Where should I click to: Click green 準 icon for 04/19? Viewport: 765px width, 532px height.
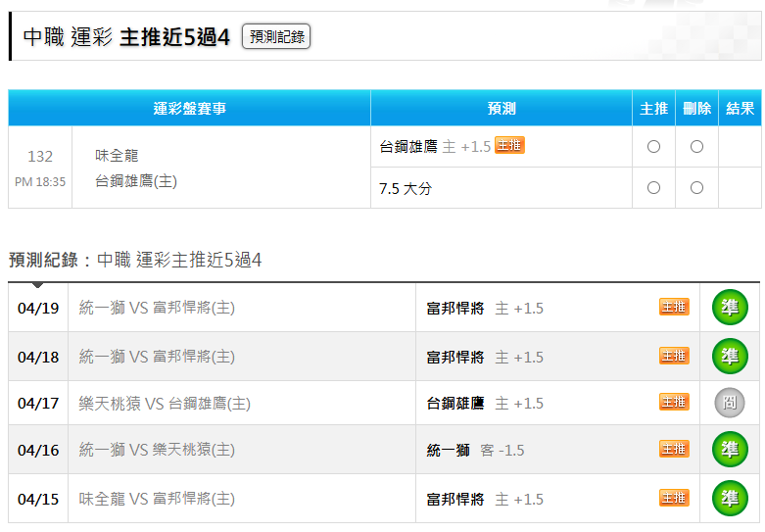pos(730,308)
